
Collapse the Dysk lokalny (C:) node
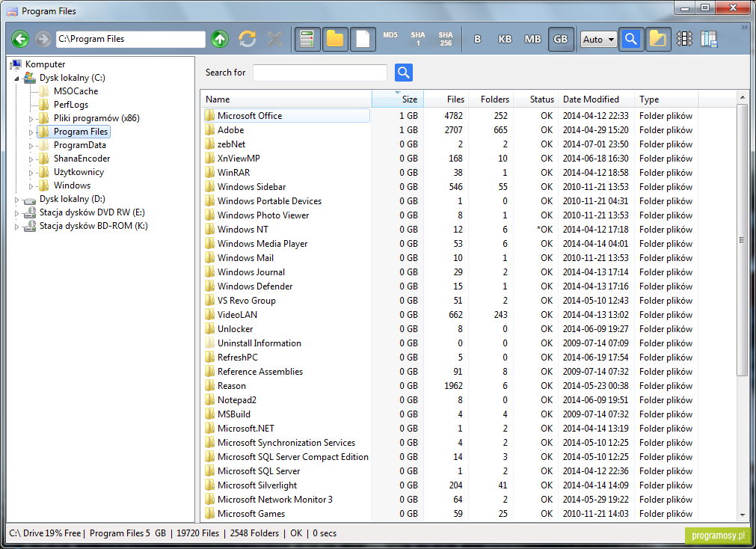tap(16, 78)
